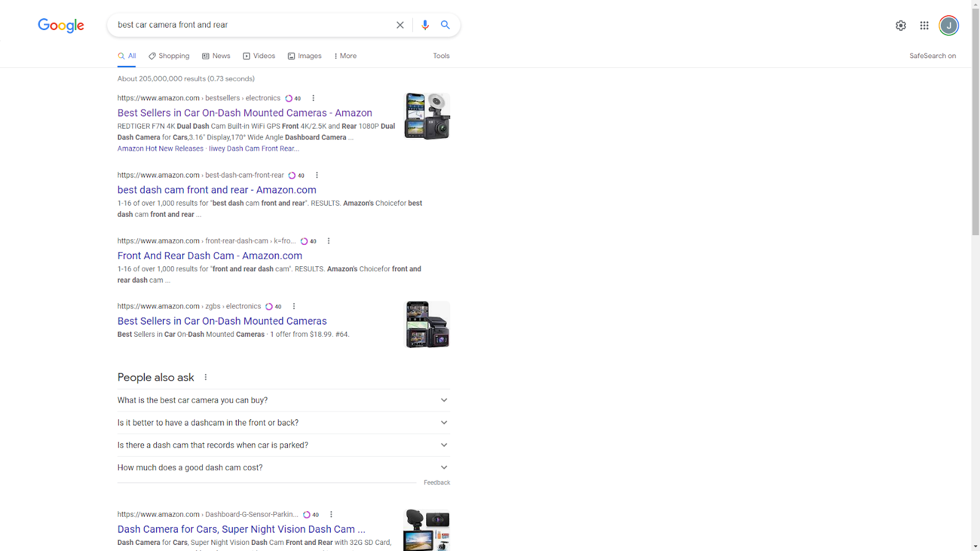Click first result dash cam thumbnail
The height and width of the screenshot is (551, 980).
coord(427,116)
